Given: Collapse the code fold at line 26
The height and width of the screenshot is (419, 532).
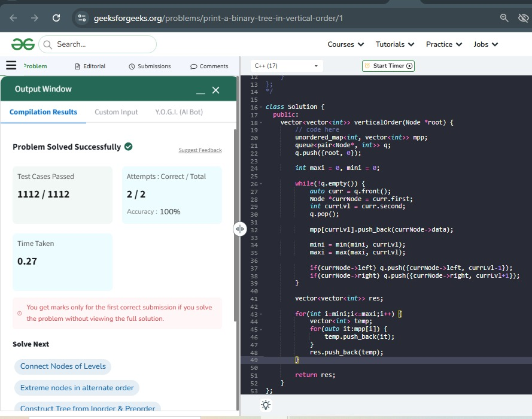Looking at the screenshot, I should click(x=261, y=184).
